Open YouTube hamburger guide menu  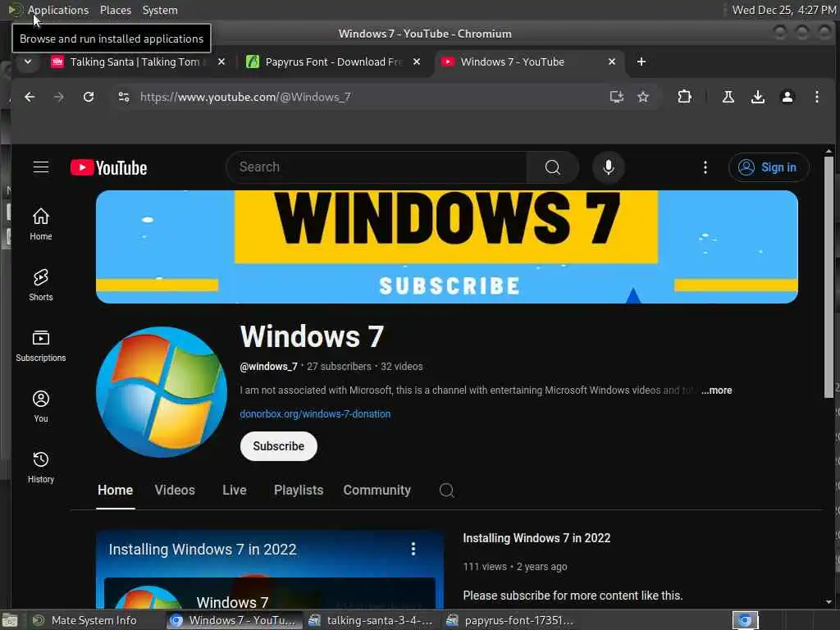tap(41, 167)
